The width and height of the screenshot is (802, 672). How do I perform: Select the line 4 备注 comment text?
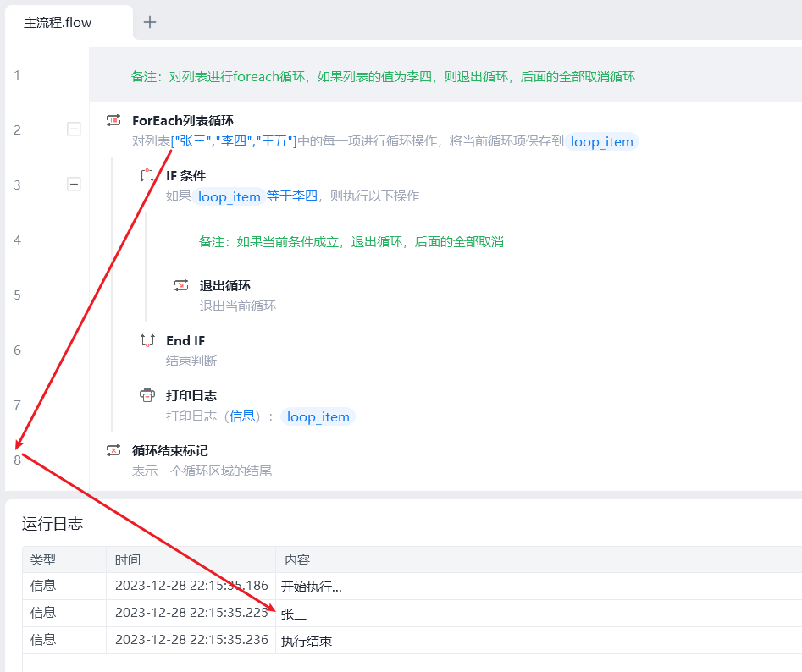(x=351, y=242)
